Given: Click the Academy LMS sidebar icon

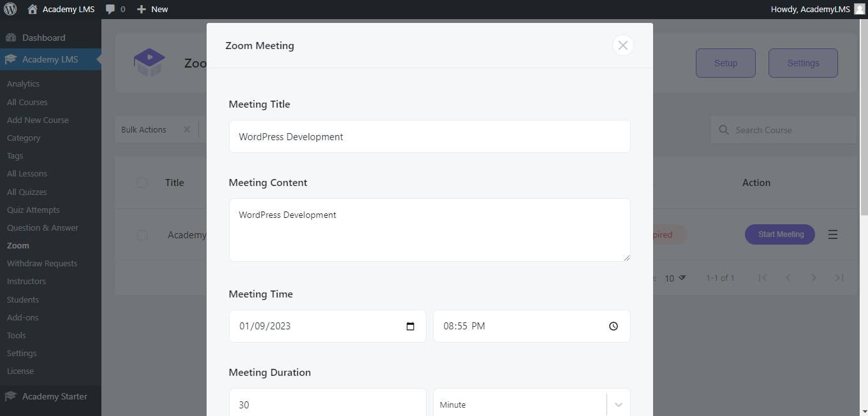Looking at the screenshot, I should tap(10, 59).
